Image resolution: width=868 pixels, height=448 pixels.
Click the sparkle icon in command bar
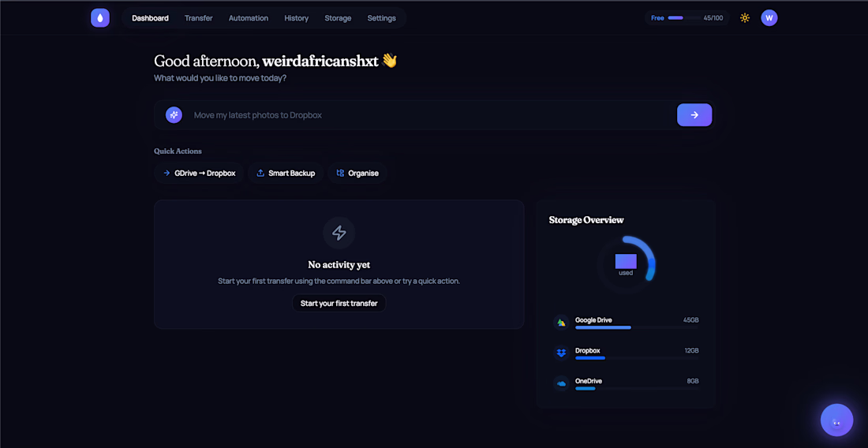(x=174, y=115)
